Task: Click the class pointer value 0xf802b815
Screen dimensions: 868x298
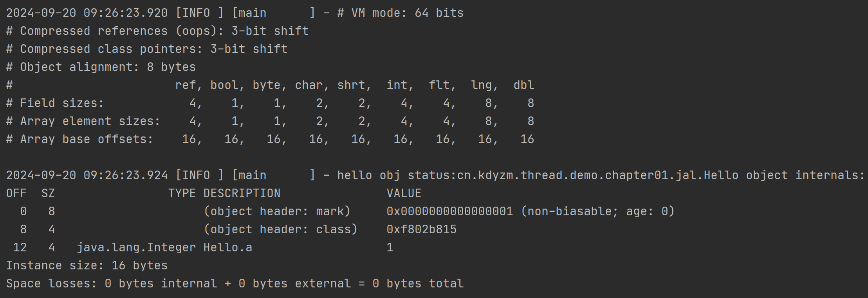Action: coord(421,229)
